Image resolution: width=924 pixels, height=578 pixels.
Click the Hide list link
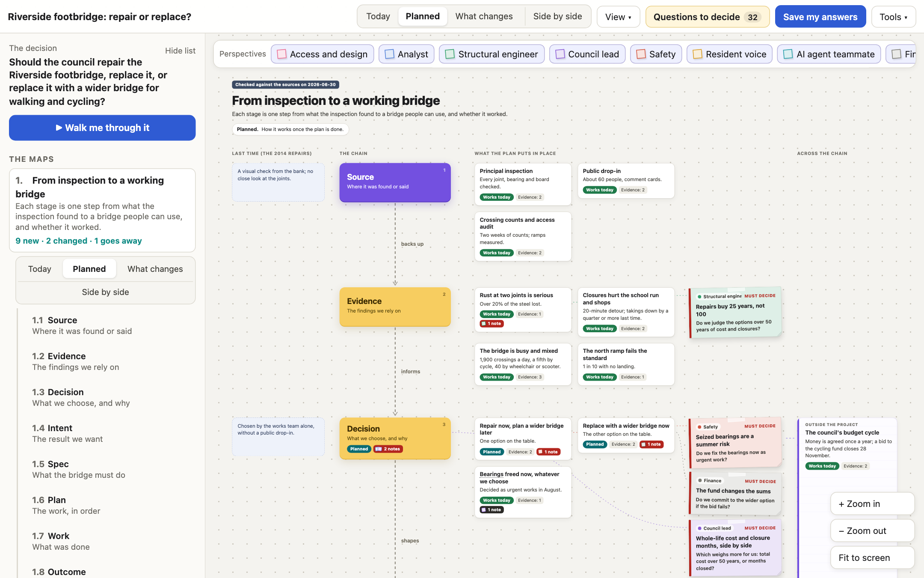pos(180,51)
